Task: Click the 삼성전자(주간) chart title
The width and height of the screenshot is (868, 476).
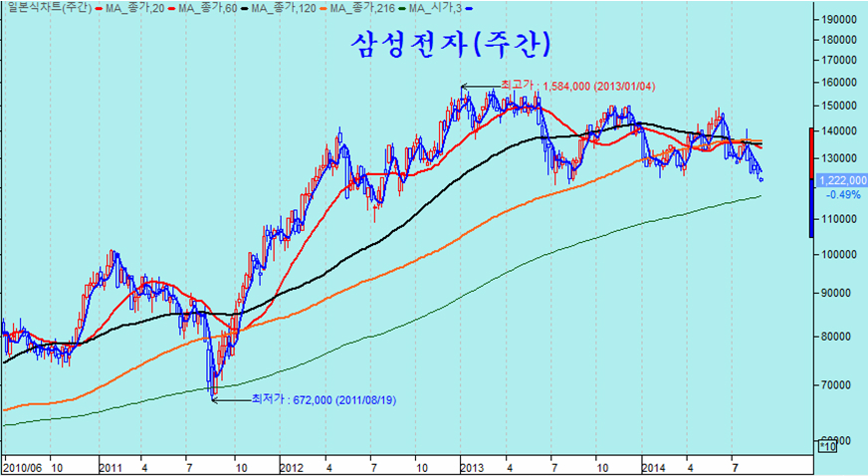Action: click(x=451, y=45)
